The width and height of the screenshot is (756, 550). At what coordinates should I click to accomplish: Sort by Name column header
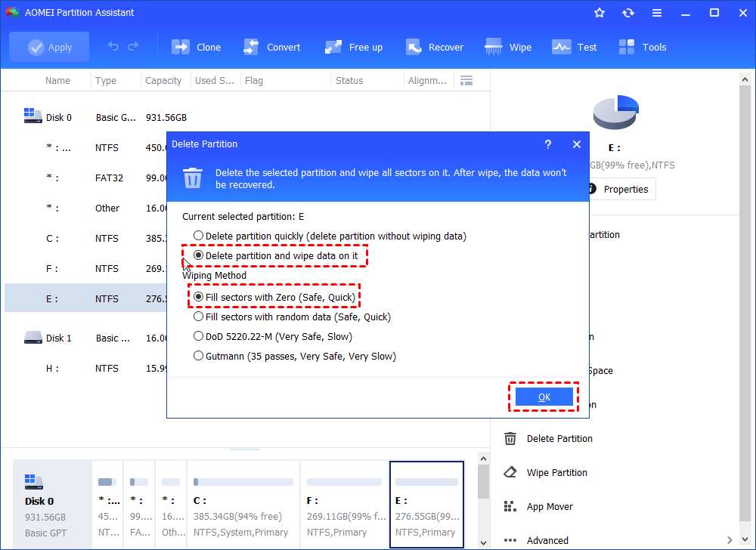[57, 80]
